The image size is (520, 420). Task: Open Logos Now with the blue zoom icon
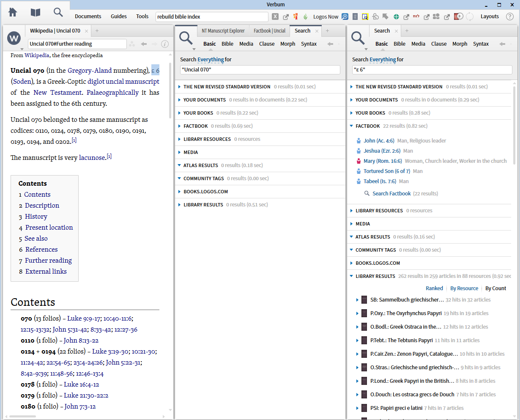tap(345, 16)
